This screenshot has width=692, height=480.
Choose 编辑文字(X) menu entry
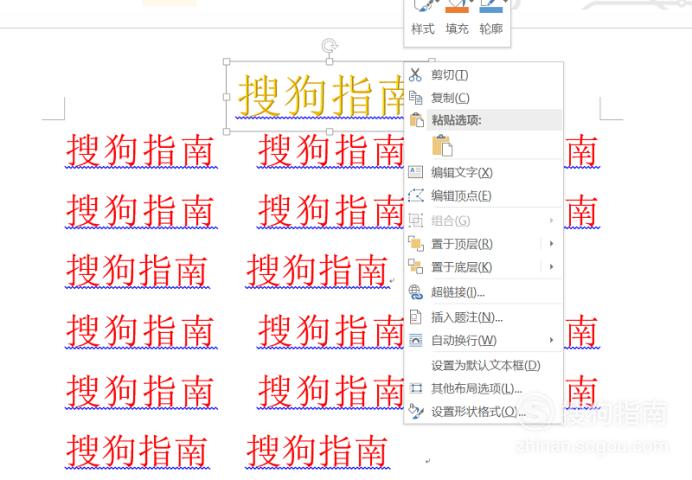point(462,172)
